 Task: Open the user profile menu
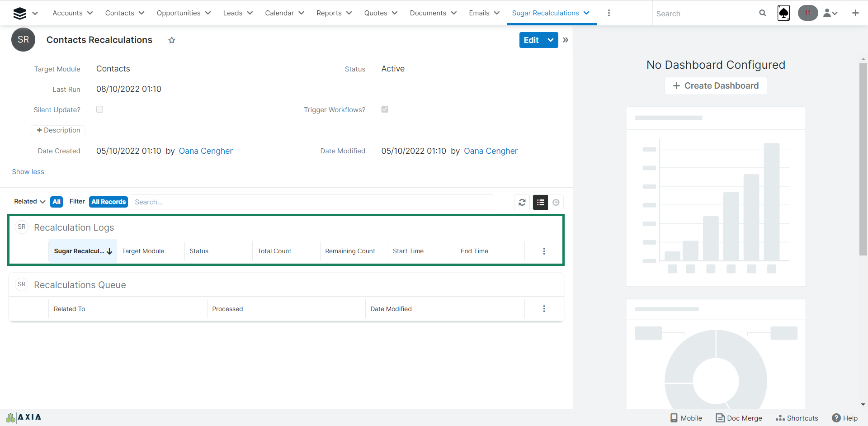click(x=830, y=13)
